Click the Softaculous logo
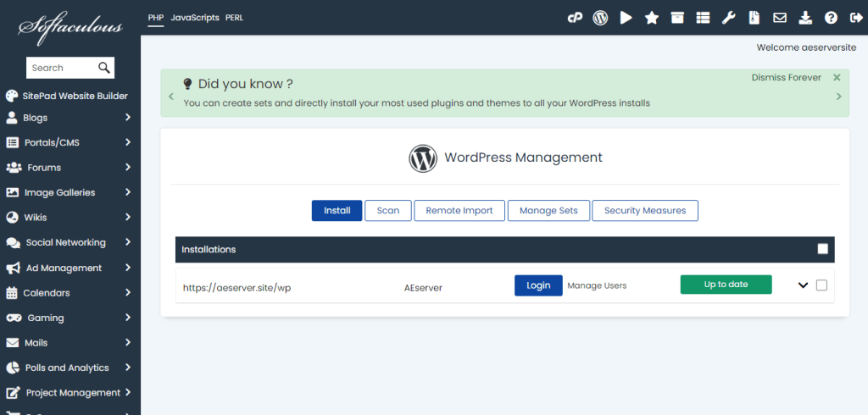 pyautogui.click(x=70, y=27)
